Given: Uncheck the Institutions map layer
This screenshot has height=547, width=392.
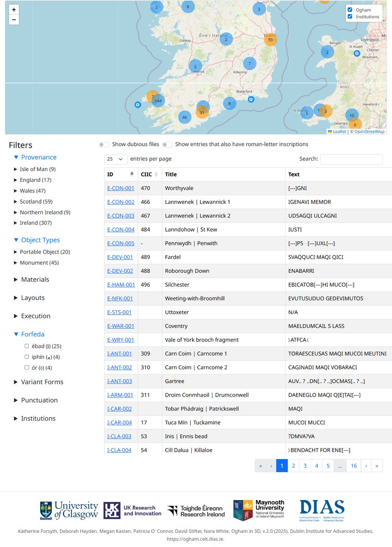Looking at the screenshot, I should (350, 16).
